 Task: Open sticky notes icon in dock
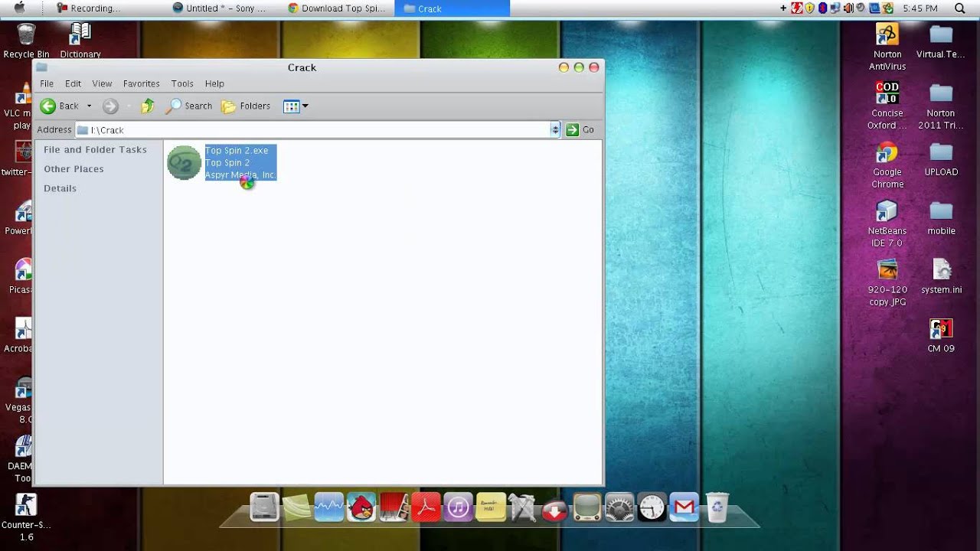click(x=490, y=507)
